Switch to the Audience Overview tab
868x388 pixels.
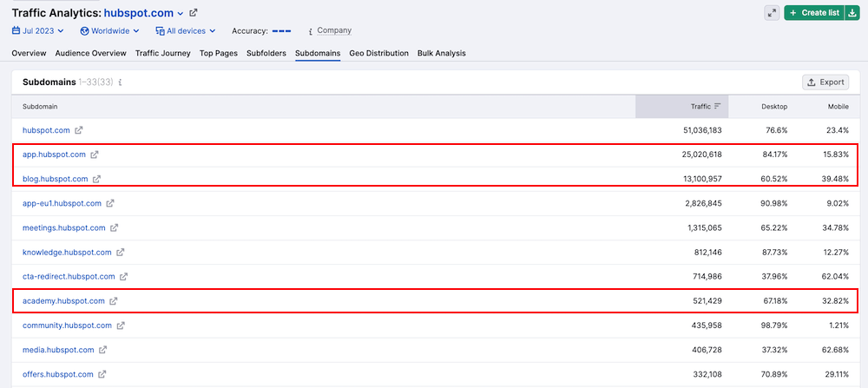(91, 54)
